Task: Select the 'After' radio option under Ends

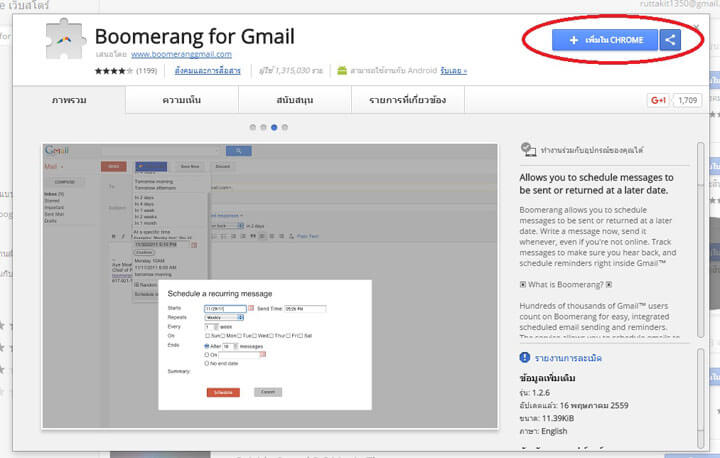Action: pyautogui.click(x=206, y=345)
